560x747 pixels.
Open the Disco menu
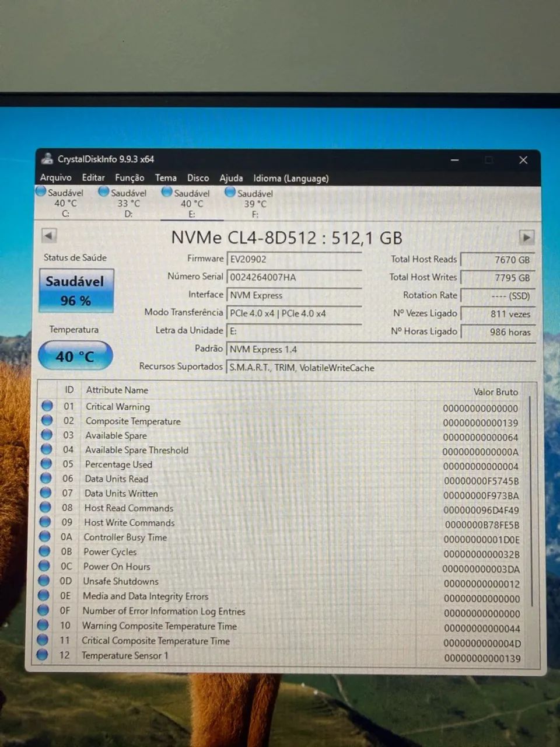(198, 178)
